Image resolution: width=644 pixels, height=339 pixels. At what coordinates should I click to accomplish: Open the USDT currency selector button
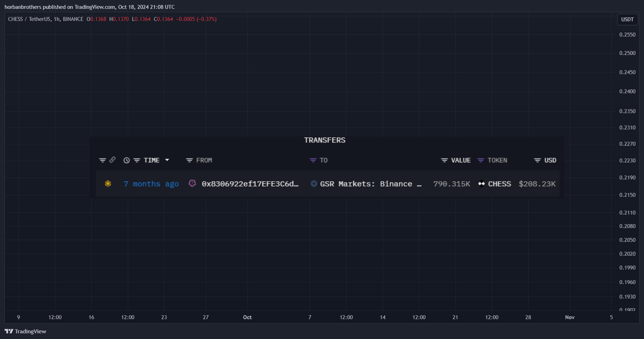(x=627, y=20)
